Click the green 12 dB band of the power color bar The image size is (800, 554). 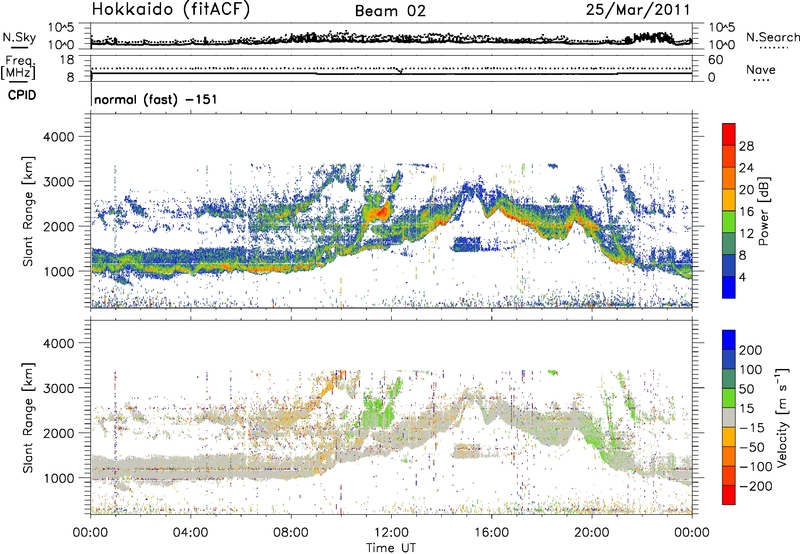tap(729, 221)
